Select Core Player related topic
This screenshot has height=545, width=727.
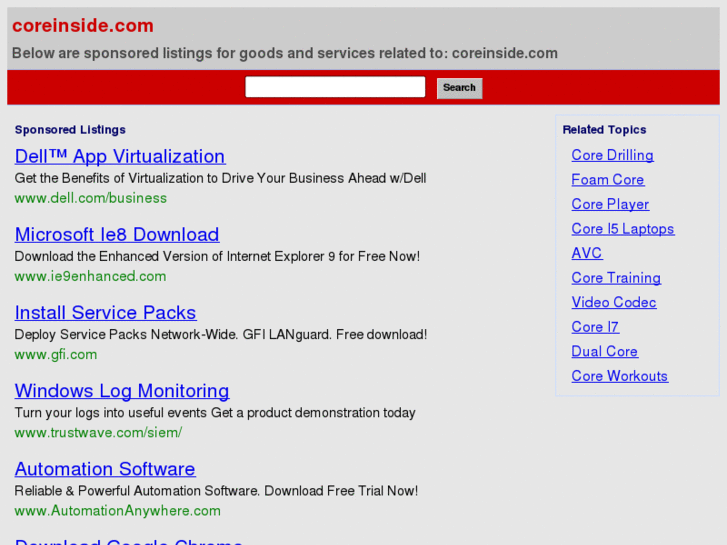610,204
